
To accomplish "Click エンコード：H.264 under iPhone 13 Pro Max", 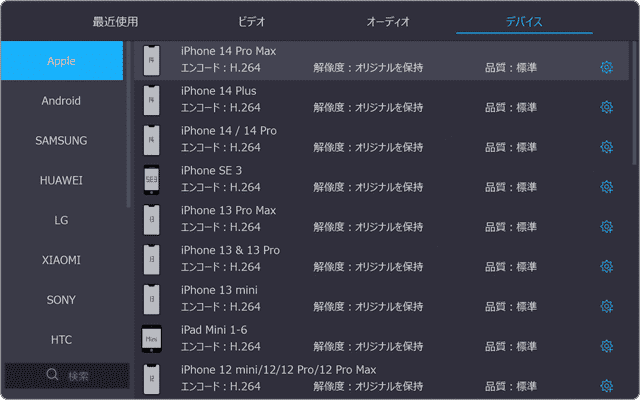I will pos(220,227).
